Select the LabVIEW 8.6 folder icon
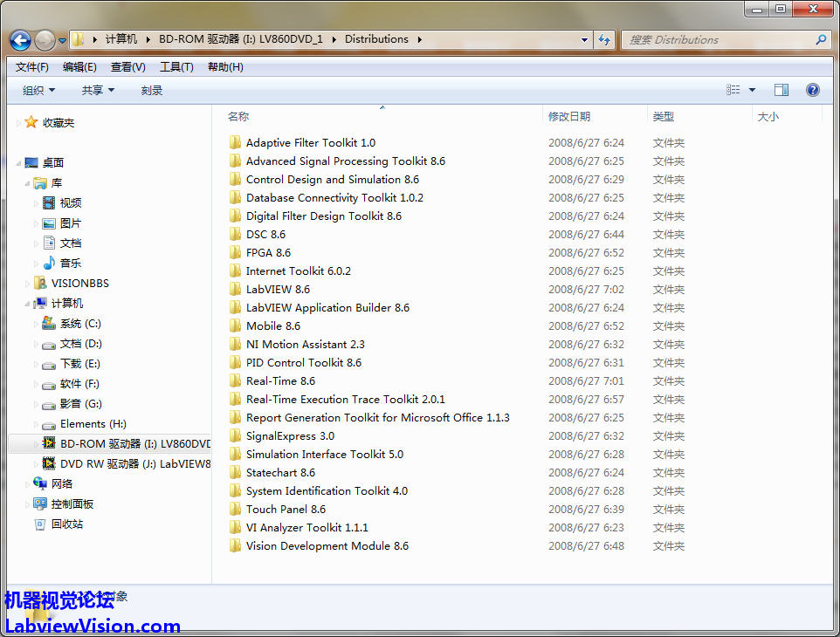 (x=235, y=289)
